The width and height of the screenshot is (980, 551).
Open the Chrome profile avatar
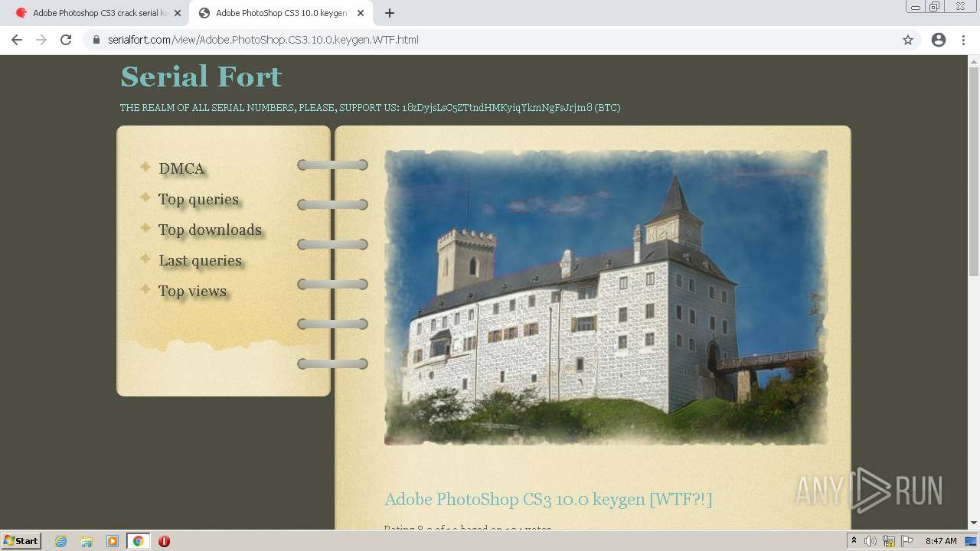pos(939,40)
